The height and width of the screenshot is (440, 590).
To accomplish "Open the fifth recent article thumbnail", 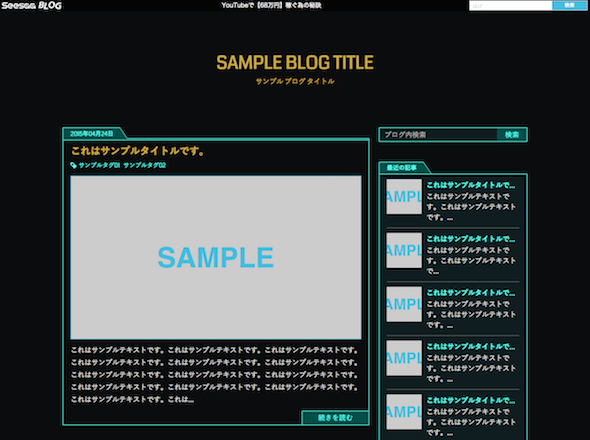I will pyautogui.click(x=404, y=412).
